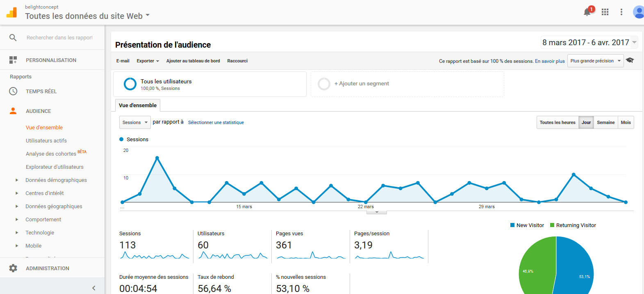Expand Données géographiques
The width and height of the screenshot is (644, 294).
[17, 206]
